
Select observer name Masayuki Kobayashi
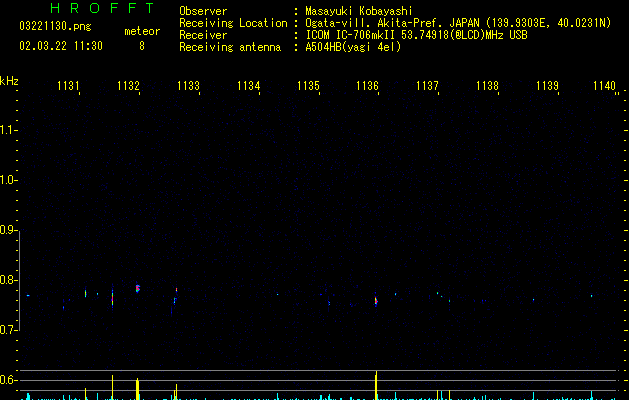[x=359, y=11]
